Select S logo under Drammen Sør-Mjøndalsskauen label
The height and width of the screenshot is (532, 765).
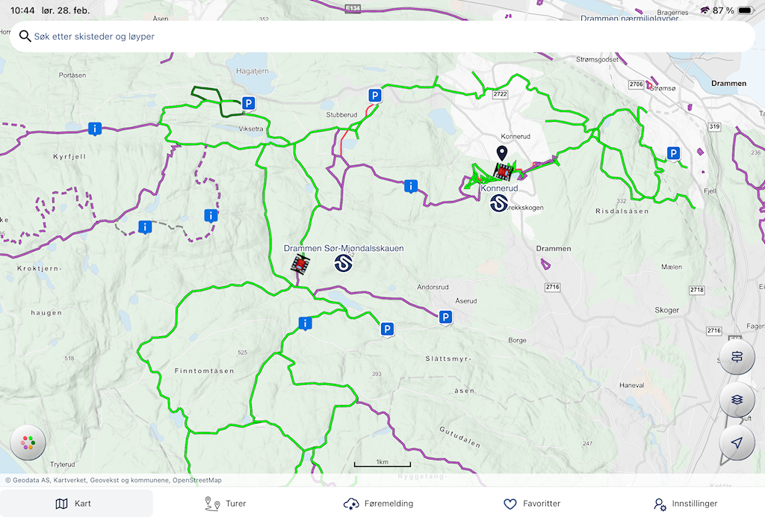pyautogui.click(x=344, y=263)
